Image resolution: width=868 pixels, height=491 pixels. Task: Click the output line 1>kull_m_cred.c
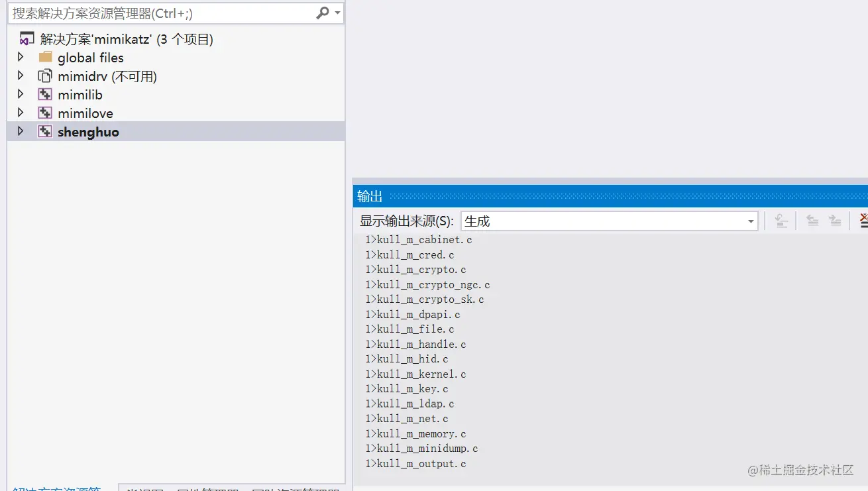point(410,255)
